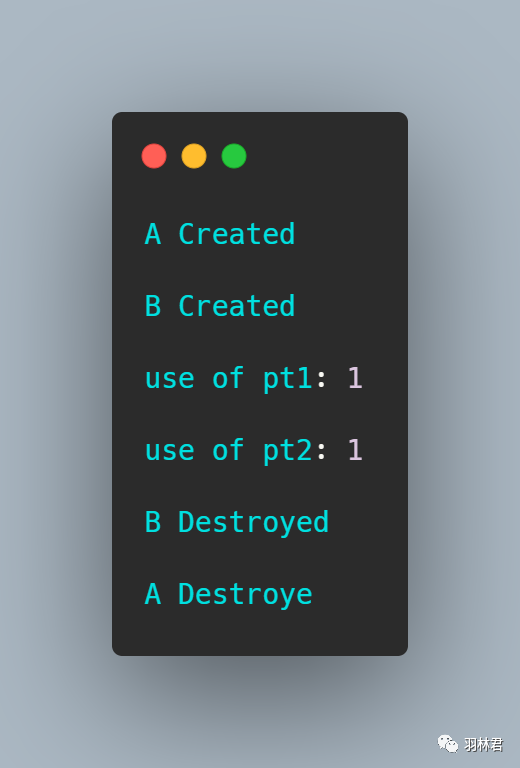Viewport: 520px width, 768px height.
Task: Click the 'A Destroye' output line
Action: (229, 595)
